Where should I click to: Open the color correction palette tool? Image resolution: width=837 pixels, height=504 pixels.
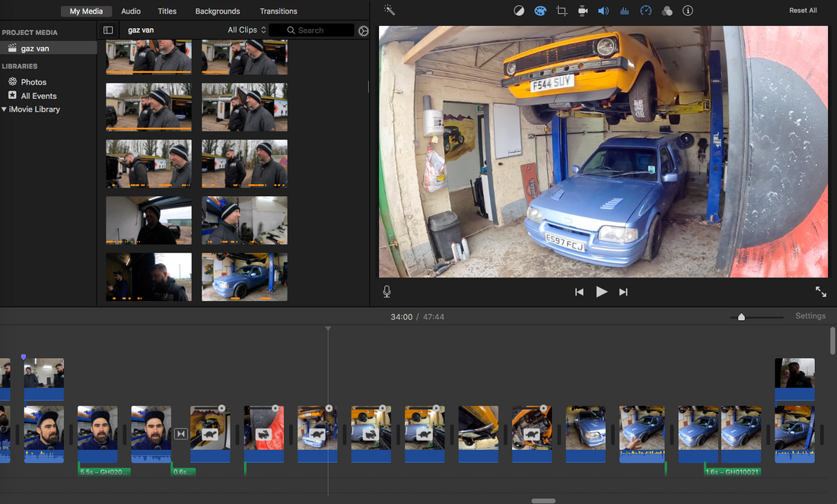point(540,11)
